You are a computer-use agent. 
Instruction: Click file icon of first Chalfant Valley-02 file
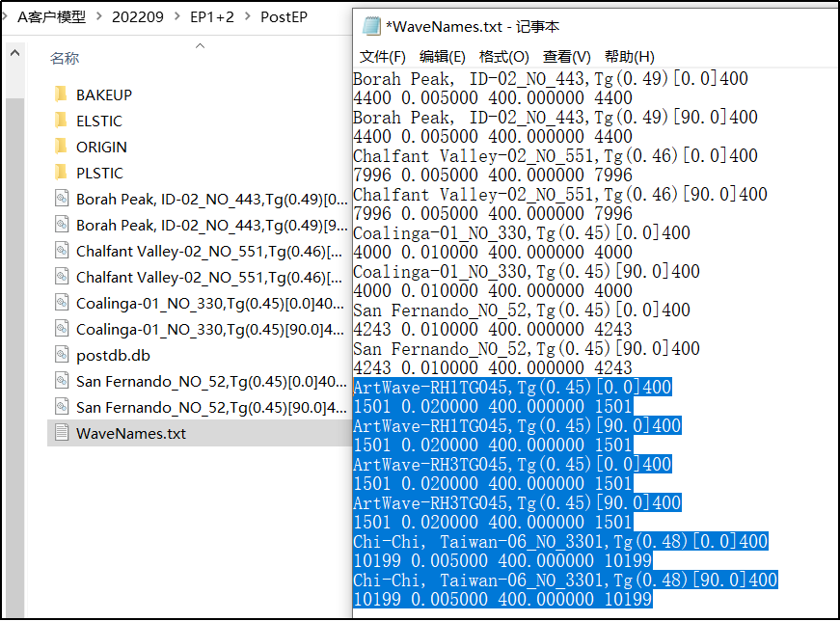click(62, 251)
